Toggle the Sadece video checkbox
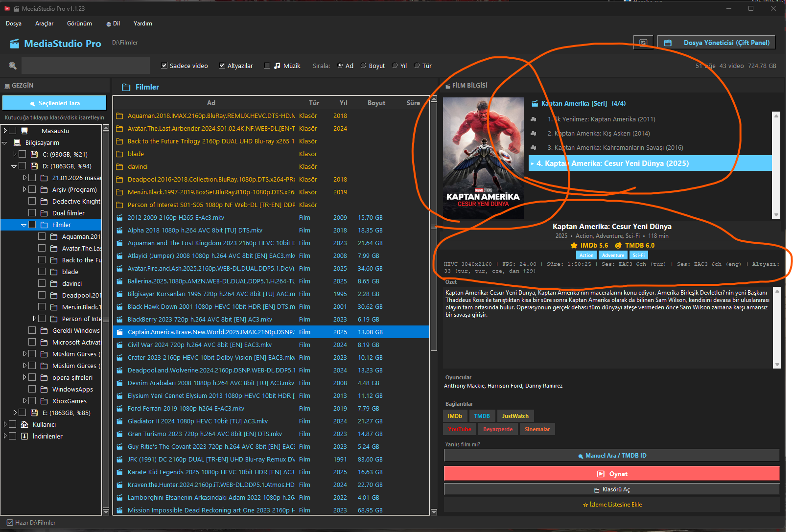 tap(164, 66)
